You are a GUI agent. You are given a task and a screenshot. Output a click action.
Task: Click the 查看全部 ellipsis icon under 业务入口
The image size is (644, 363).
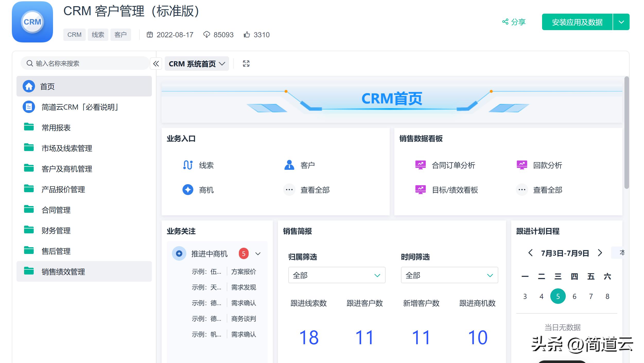click(x=289, y=190)
